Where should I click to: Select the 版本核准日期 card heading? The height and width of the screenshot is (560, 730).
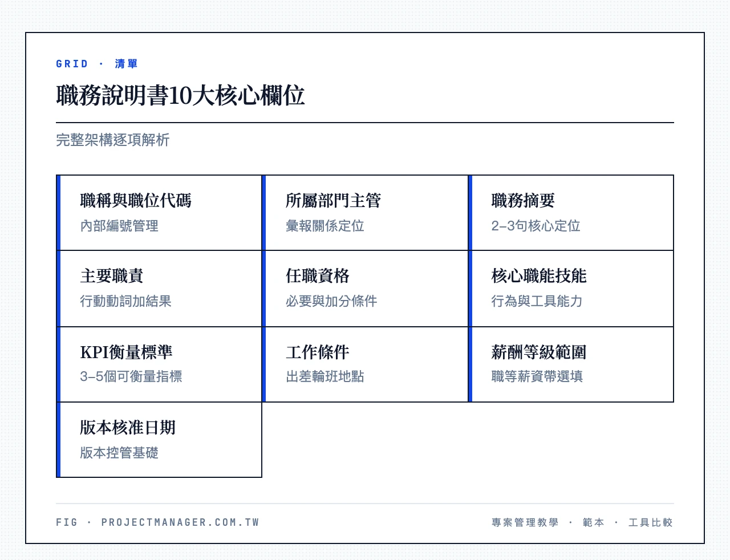tap(128, 428)
